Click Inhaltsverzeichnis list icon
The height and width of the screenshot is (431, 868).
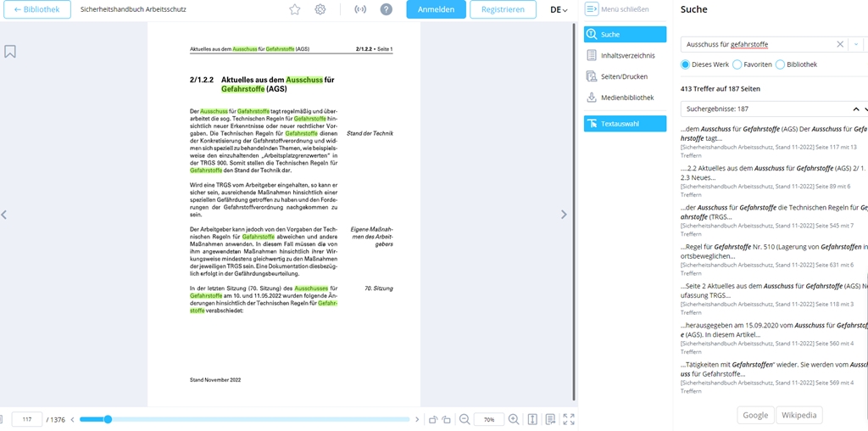coord(591,55)
